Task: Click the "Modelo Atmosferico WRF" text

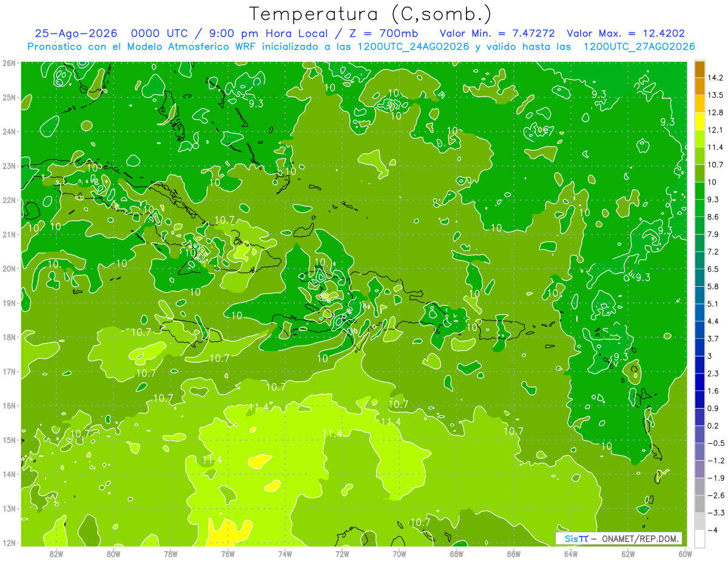Action: [198, 47]
